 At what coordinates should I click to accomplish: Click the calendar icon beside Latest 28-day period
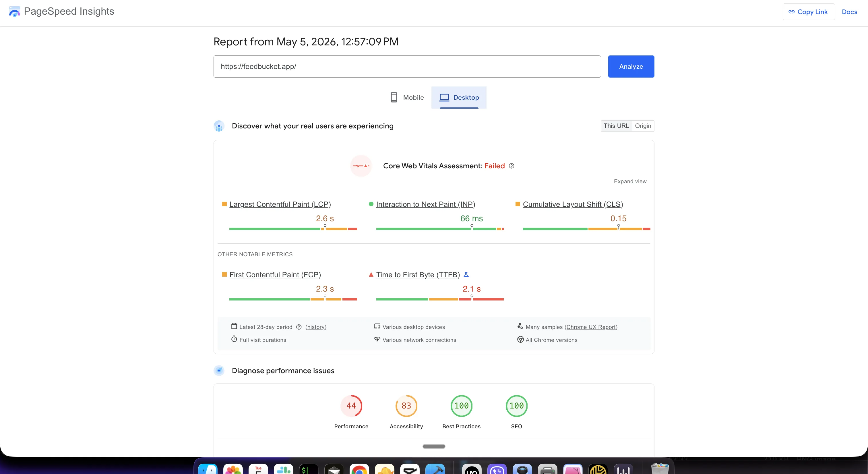(234, 326)
